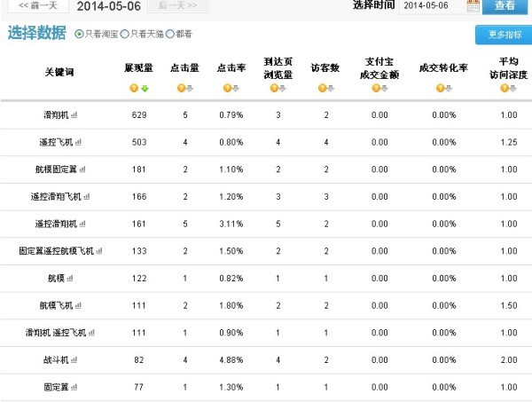This screenshot has width=532, height=402.
Task: Open 更多指标 more metrics button
Action: pos(505,35)
